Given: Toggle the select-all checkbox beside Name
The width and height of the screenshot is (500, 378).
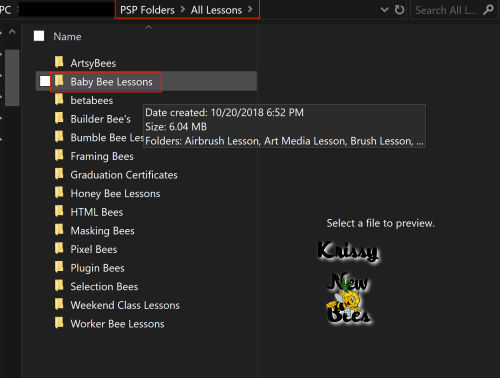Looking at the screenshot, I should point(39,36).
